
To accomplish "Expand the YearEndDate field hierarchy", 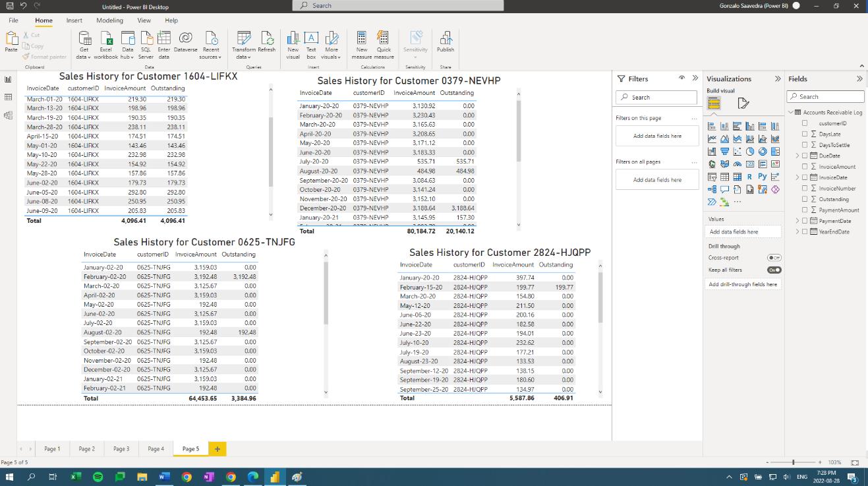I will point(797,232).
